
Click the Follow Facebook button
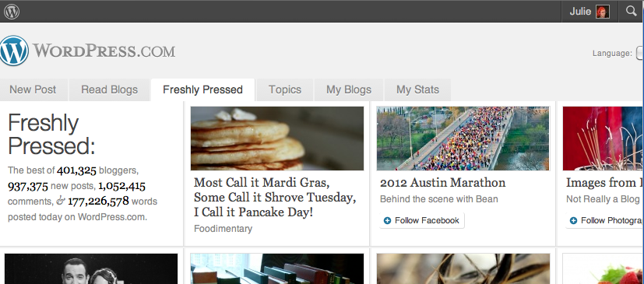422,221
